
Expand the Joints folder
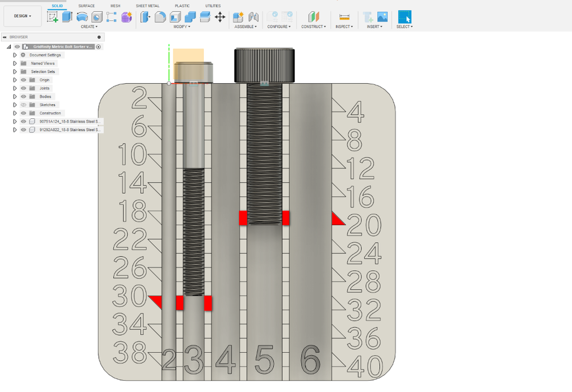pos(15,88)
